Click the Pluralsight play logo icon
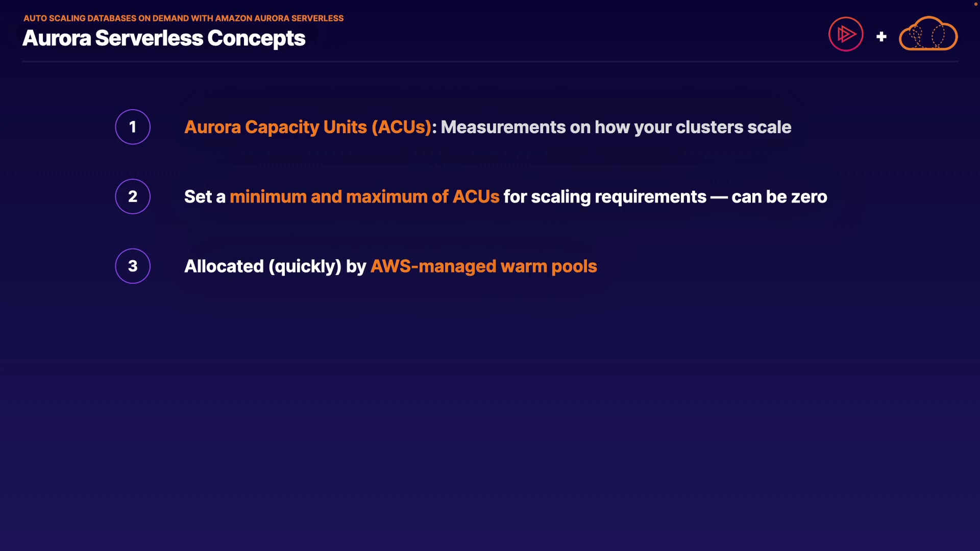The image size is (980, 551). [846, 34]
